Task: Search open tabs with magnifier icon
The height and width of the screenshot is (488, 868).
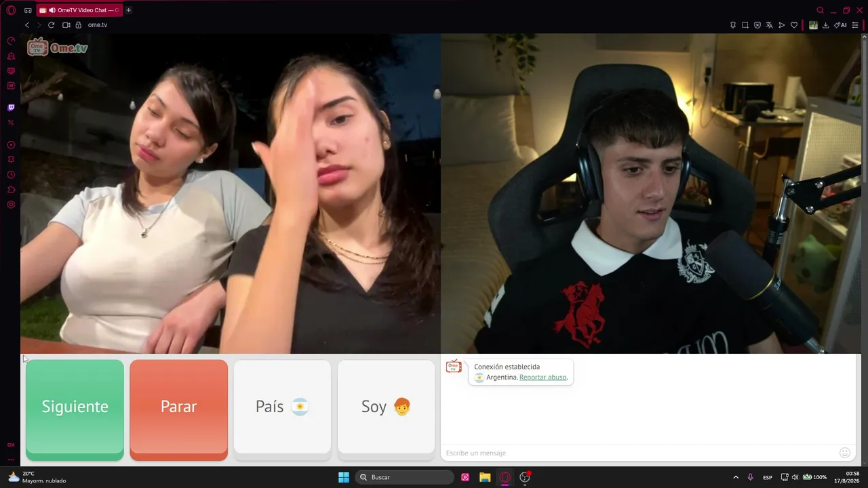Action: click(x=820, y=10)
